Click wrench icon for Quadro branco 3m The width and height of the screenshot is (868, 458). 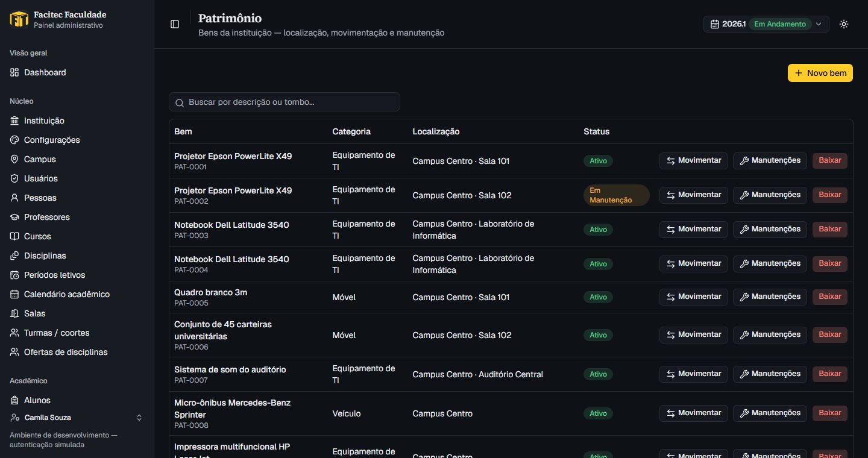(744, 296)
